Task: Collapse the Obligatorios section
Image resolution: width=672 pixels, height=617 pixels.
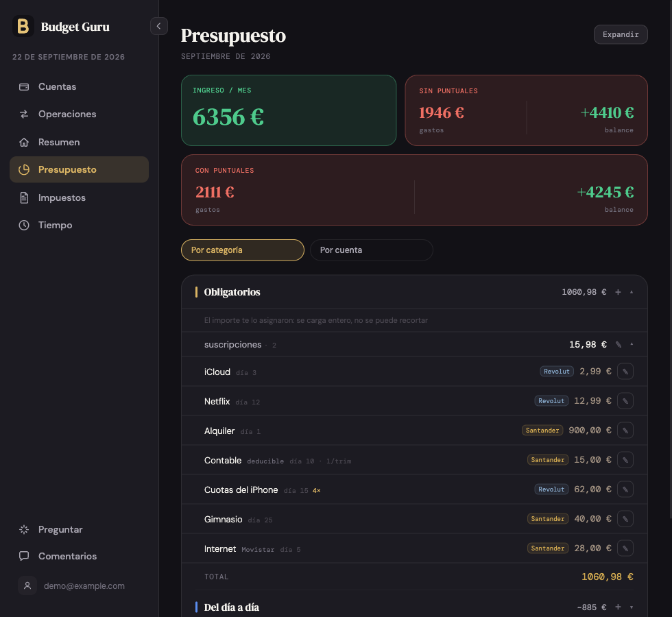Action: pos(632,292)
